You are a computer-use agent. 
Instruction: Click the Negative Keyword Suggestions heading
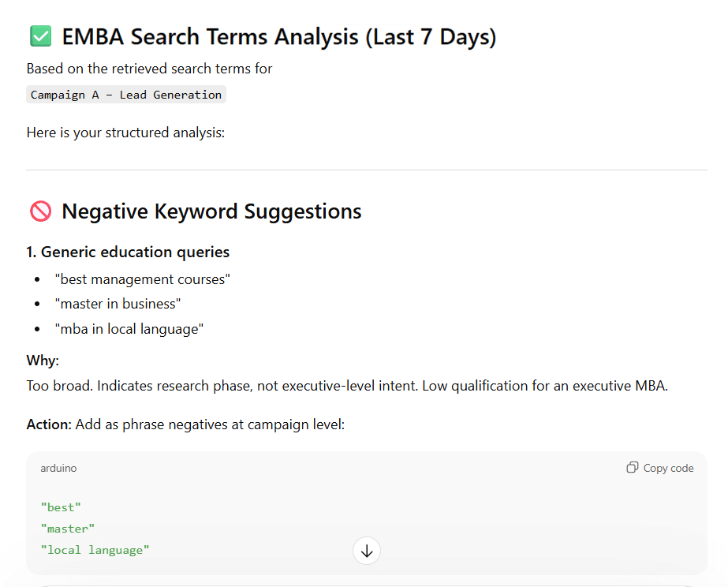211,211
